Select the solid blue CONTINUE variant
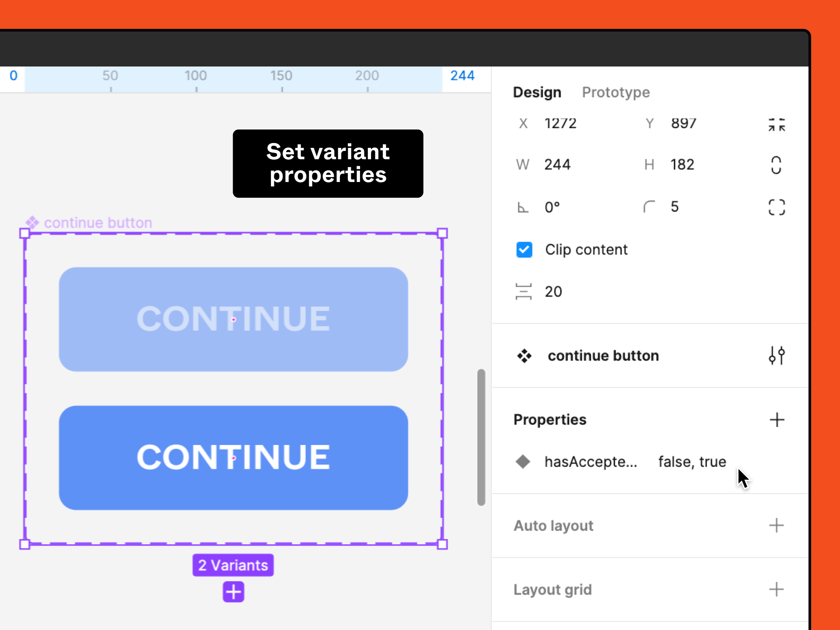Viewport: 840px width, 630px height. [x=233, y=458]
